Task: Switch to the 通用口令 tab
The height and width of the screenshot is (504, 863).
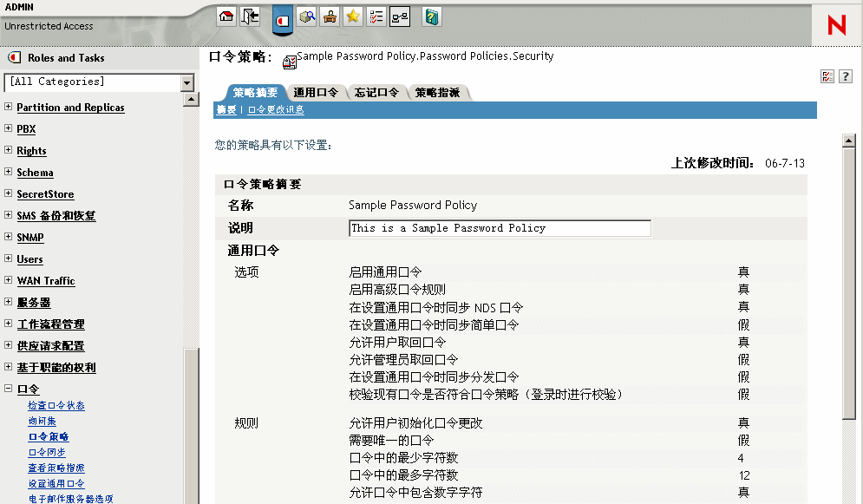Action: (x=316, y=93)
